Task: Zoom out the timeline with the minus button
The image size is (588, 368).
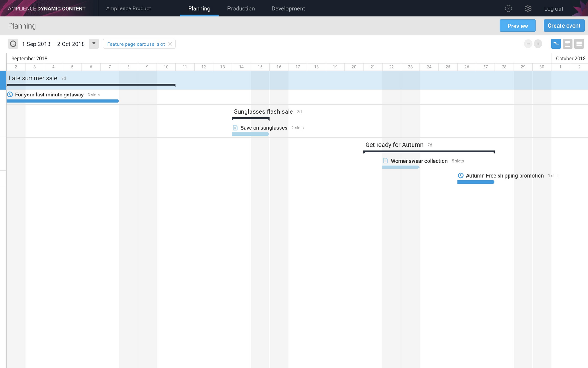Action: [x=528, y=44]
